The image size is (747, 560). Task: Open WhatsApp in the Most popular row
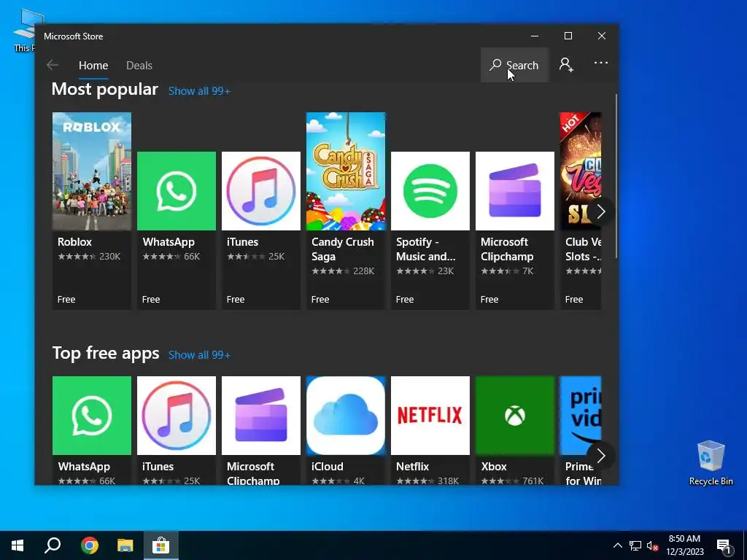tap(177, 230)
